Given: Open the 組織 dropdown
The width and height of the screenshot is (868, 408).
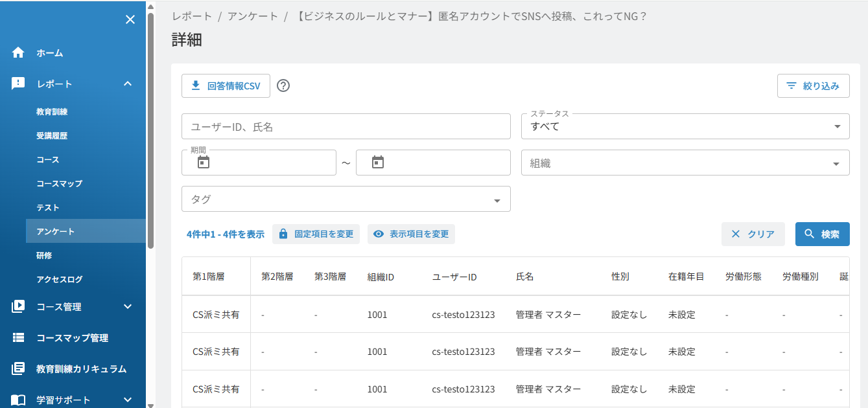Looking at the screenshot, I should point(685,163).
